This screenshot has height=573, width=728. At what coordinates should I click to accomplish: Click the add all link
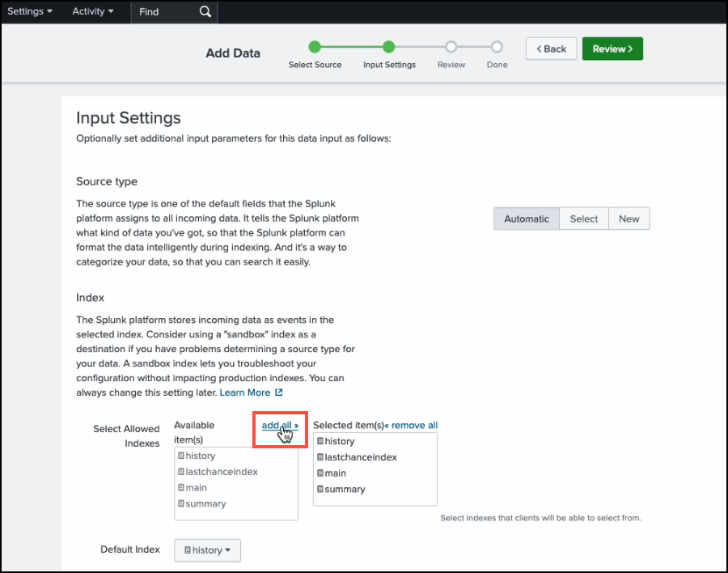pyautogui.click(x=280, y=425)
